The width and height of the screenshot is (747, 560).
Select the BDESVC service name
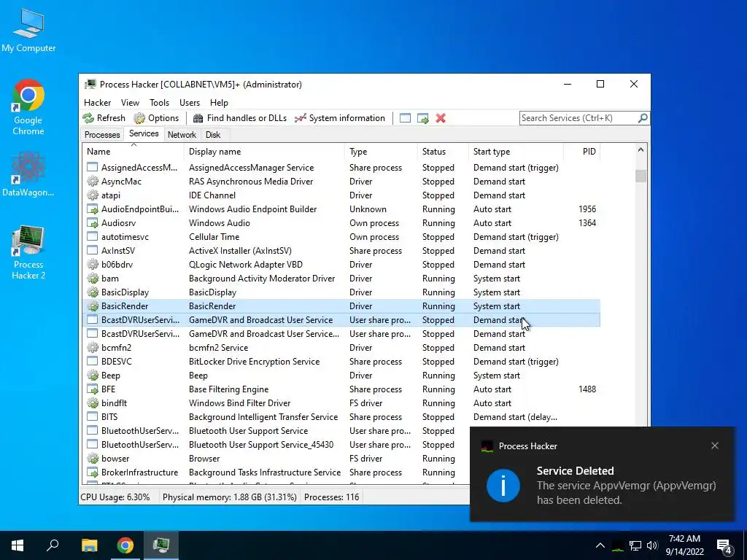tap(116, 362)
